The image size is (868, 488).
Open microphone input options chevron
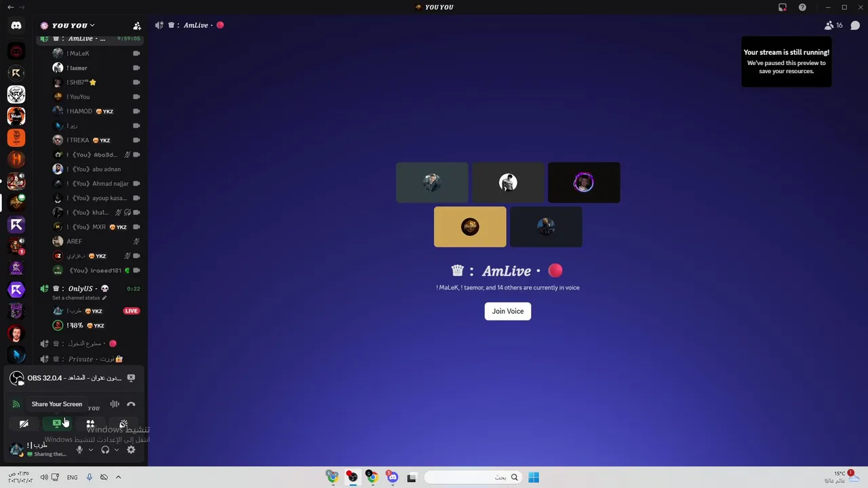[91, 449]
